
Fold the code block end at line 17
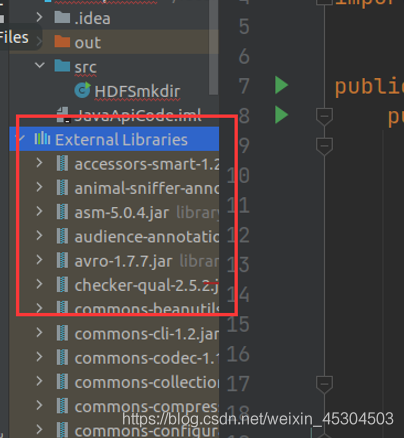(x=324, y=384)
